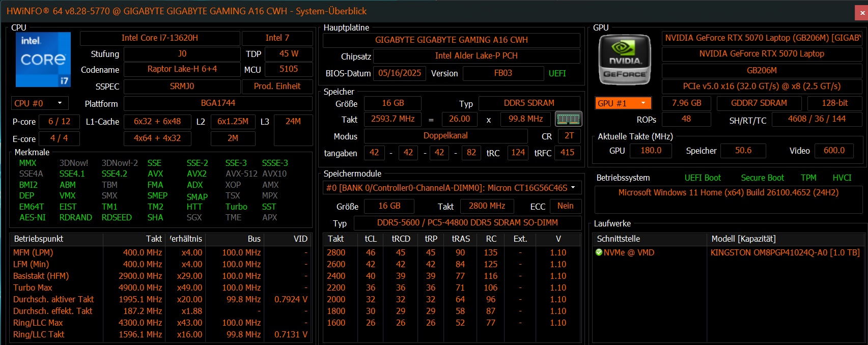Image resolution: width=868 pixels, height=345 pixels.
Task: Click the Doppelkanal mode field
Action: [x=445, y=136]
